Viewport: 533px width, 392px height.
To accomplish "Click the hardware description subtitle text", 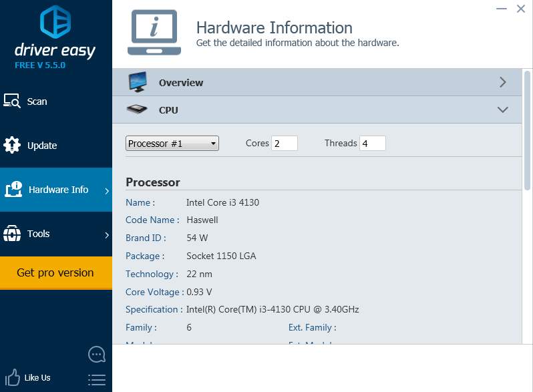I will pos(297,43).
